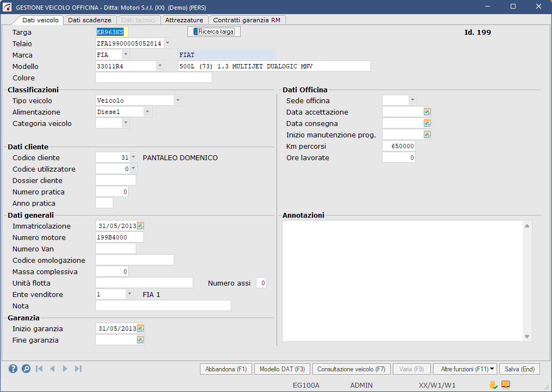The height and width of the screenshot is (392, 552).
Task: Switch to the Dati scadenze tab
Action: 90,20
